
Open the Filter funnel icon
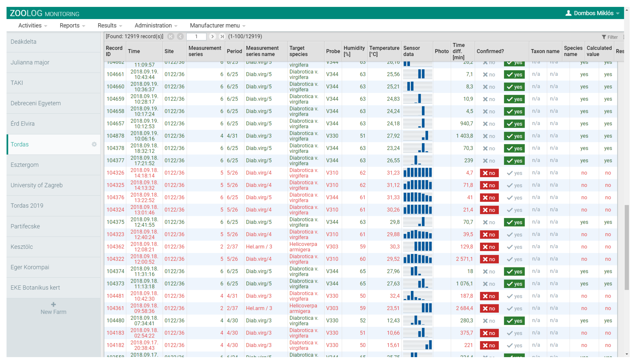click(x=604, y=37)
